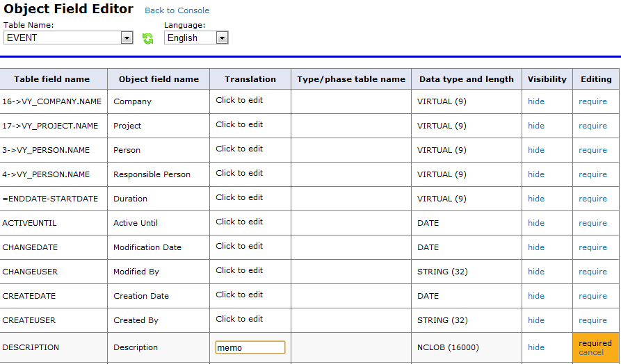Click the memo translation input box
Image resolution: width=621 pixels, height=364 pixels.
click(x=250, y=347)
